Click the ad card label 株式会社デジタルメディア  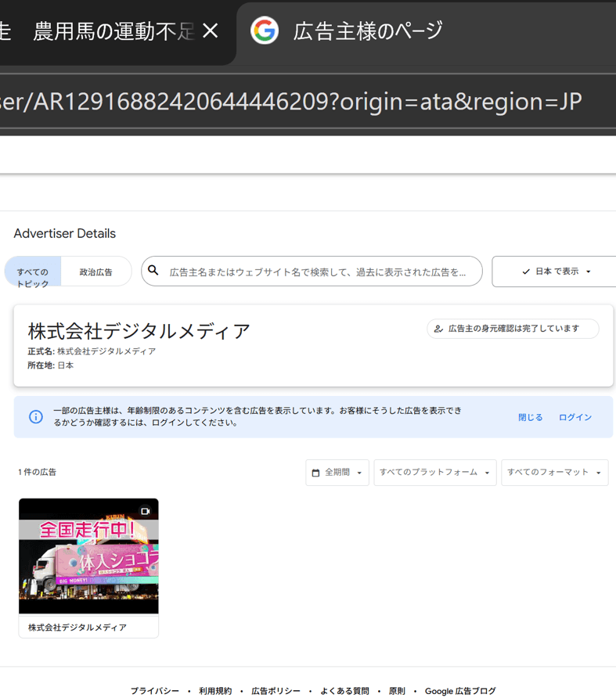(x=77, y=628)
